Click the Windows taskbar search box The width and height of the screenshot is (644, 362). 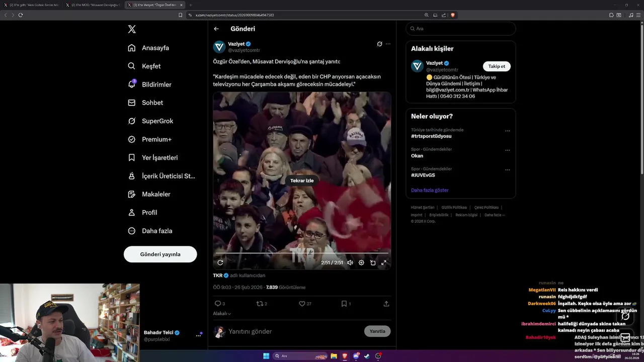[300, 356]
